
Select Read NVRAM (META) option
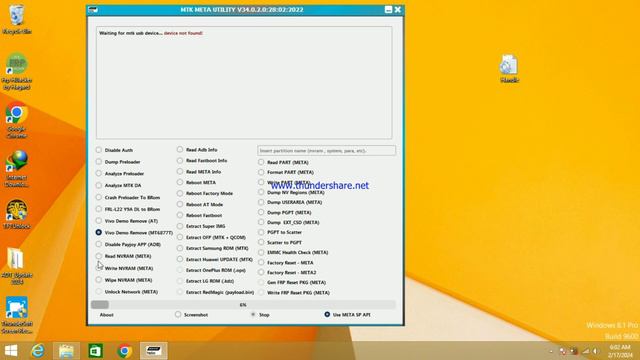pyautogui.click(x=124, y=256)
